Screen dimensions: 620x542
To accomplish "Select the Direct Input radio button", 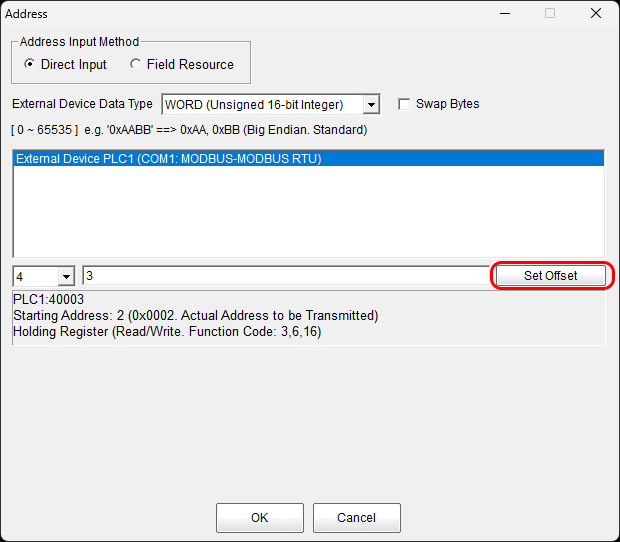I will click(29, 65).
